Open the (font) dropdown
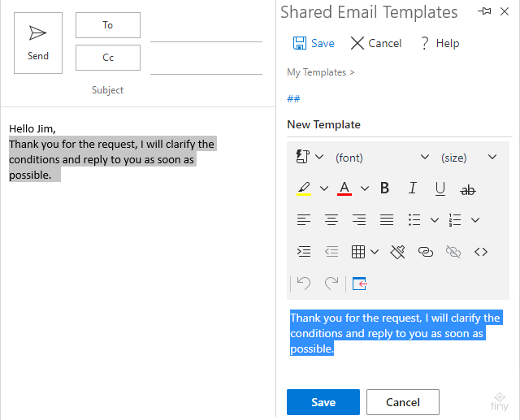Image resolution: width=520 pixels, height=420 pixels. [x=382, y=158]
